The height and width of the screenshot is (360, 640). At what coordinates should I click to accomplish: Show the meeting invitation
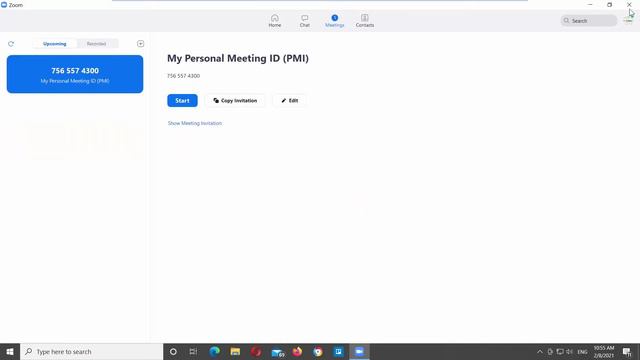(195, 123)
